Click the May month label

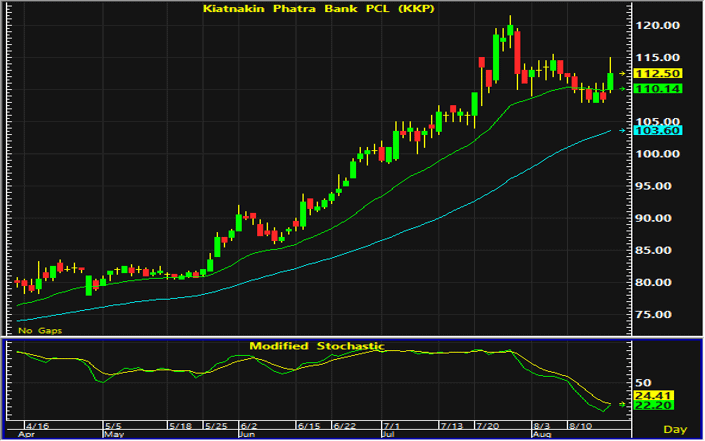(x=114, y=435)
